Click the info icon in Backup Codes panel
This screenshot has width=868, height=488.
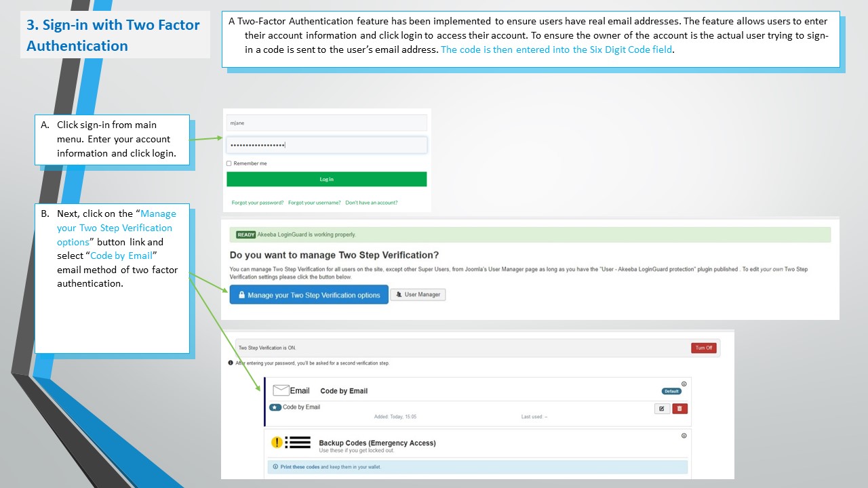click(x=684, y=436)
